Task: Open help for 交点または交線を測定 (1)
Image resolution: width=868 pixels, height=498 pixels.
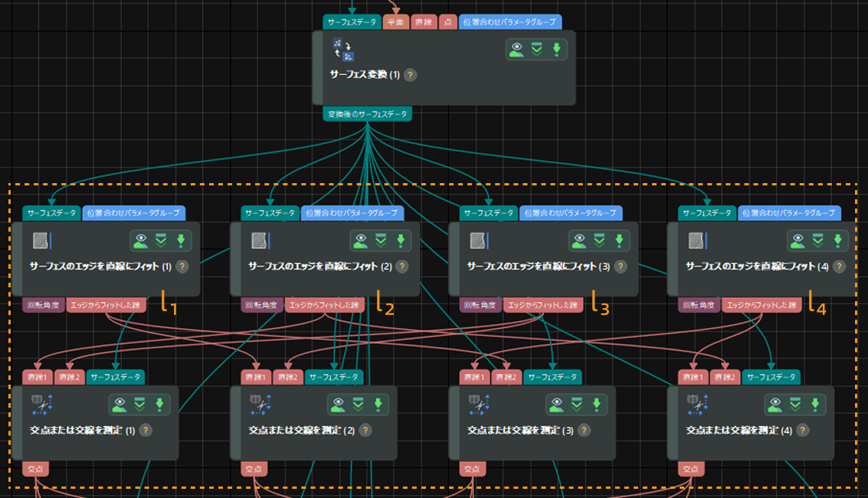Action: pyautogui.click(x=146, y=430)
